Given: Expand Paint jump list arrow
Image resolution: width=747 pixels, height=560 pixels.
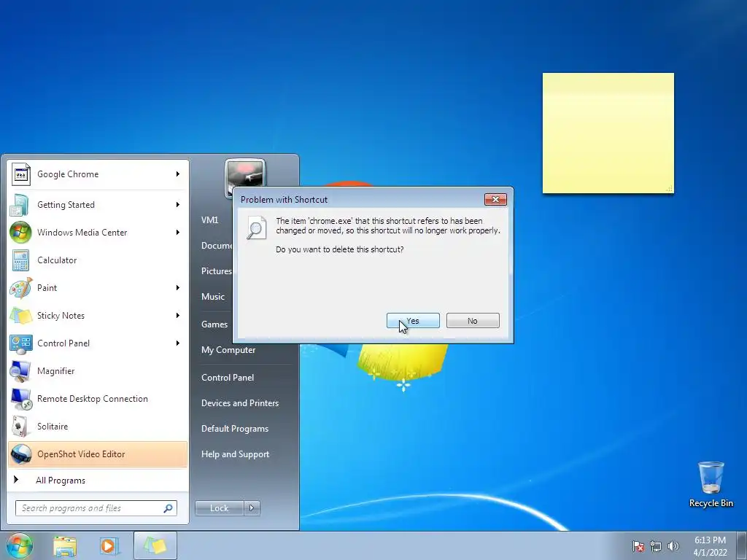Looking at the screenshot, I should coord(178,288).
